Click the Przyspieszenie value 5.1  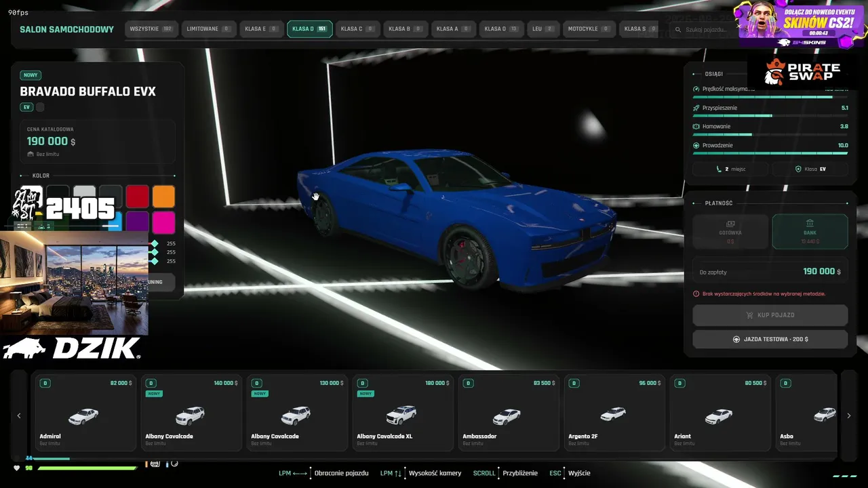pos(844,108)
